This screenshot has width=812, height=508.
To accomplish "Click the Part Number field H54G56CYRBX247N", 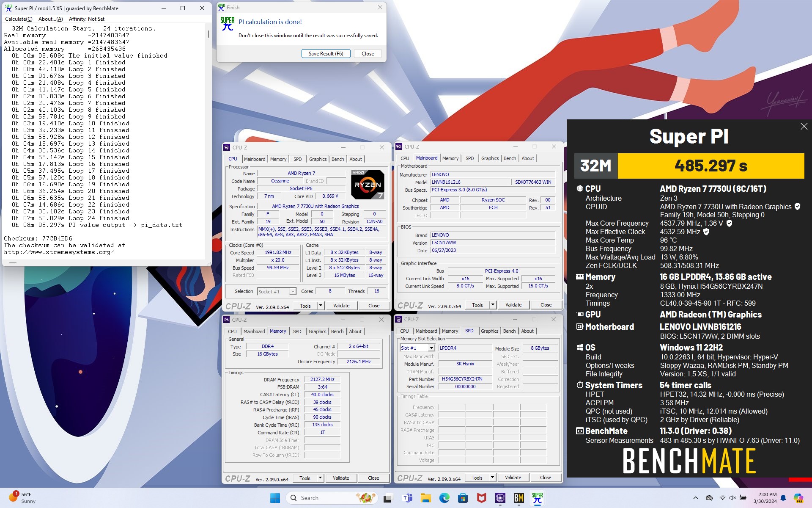I will click(x=465, y=379).
